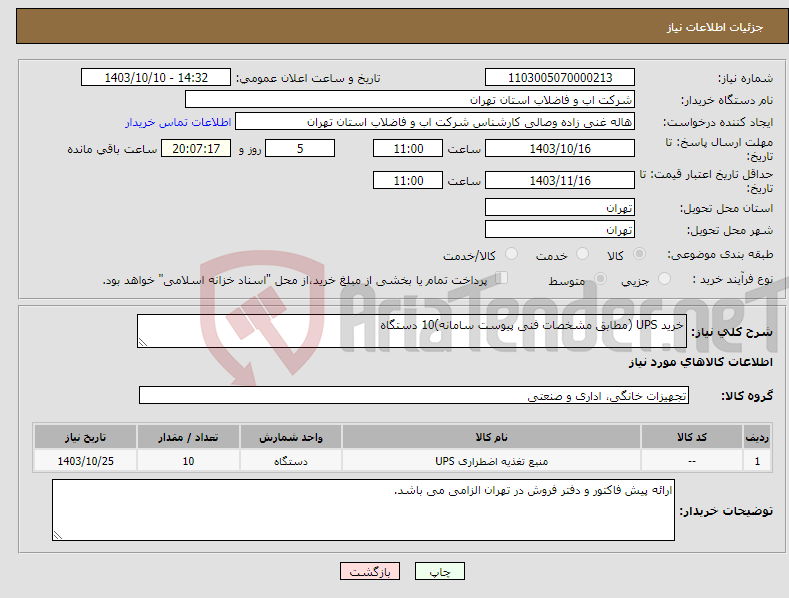The width and height of the screenshot is (789, 598).
Task: Click the buyer organization name field
Action: tap(410, 100)
